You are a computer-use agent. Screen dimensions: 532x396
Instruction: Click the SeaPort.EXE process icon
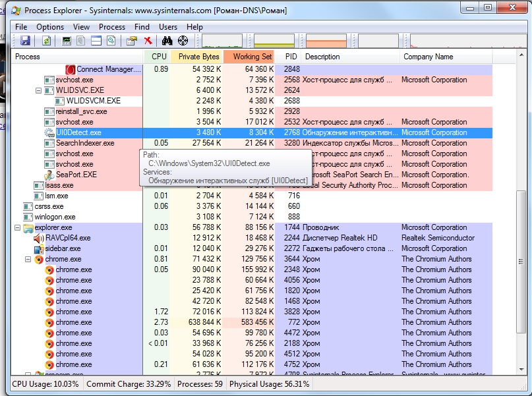tap(49, 175)
